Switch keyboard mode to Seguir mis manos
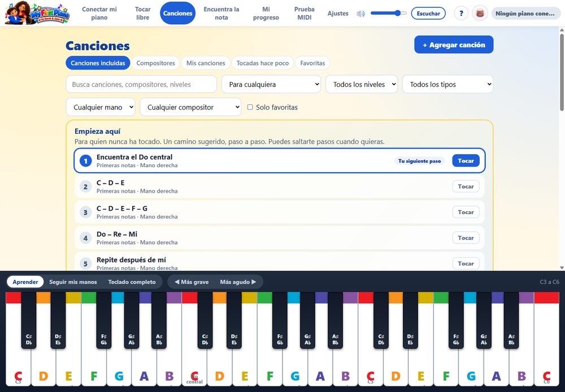565x392 pixels. pyautogui.click(x=73, y=282)
